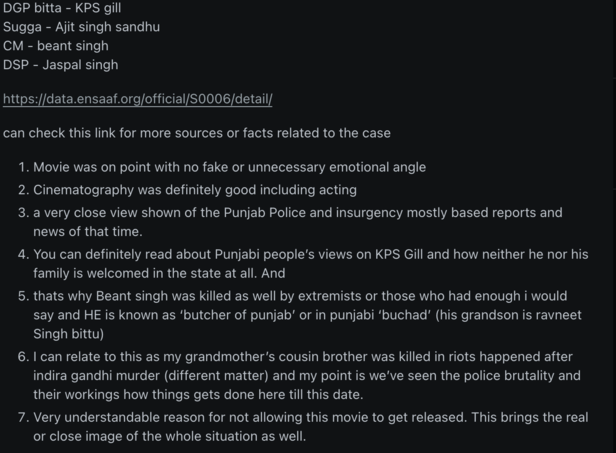
Task: Click the 'DGP bitta - KPS gill' line
Action: (x=62, y=8)
